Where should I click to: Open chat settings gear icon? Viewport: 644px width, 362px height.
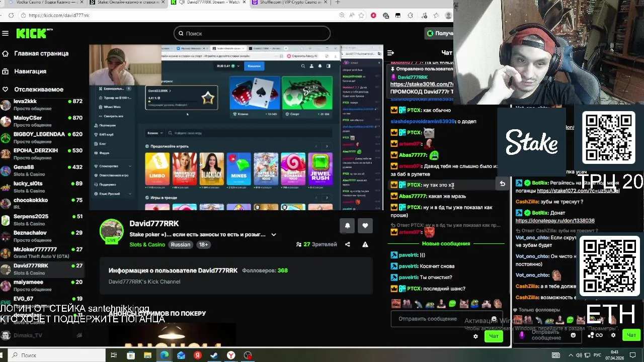coord(475,336)
